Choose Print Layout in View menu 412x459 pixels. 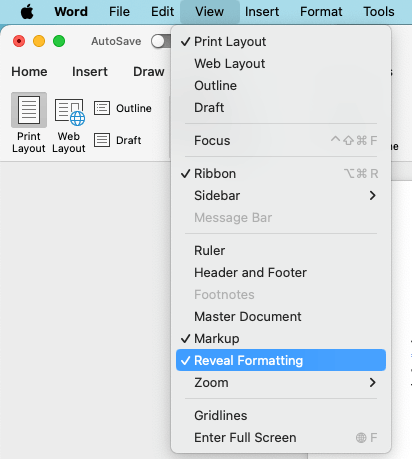pyautogui.click(x=281, y=42)
